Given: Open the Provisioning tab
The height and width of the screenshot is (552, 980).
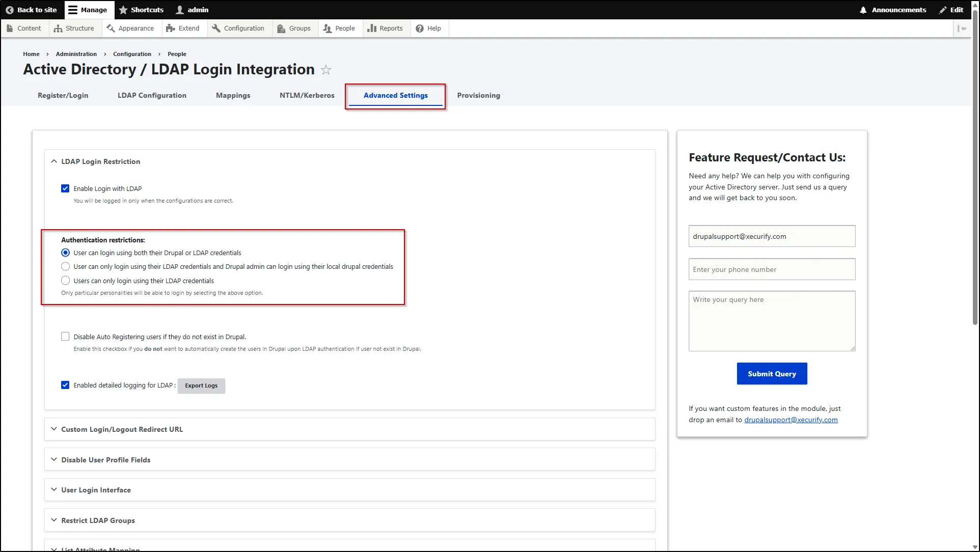Looking at the screenshot, I should pyautogui.click(x=478, y=95).
